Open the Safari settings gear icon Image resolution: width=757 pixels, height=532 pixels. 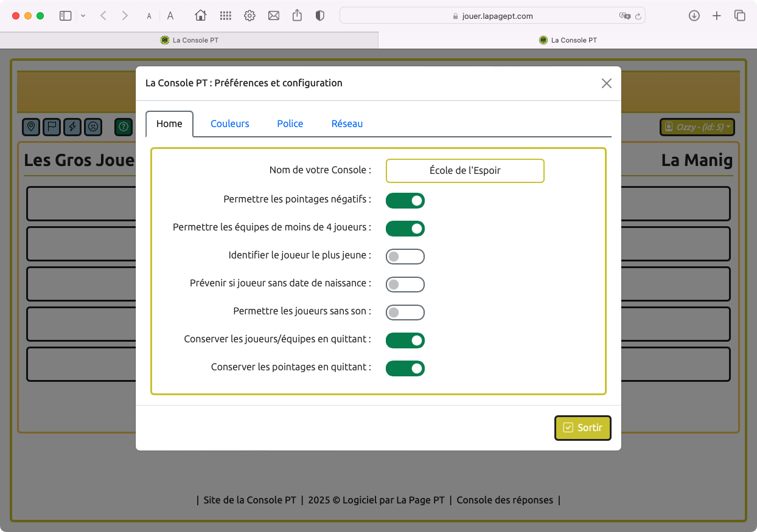point(249,16)
